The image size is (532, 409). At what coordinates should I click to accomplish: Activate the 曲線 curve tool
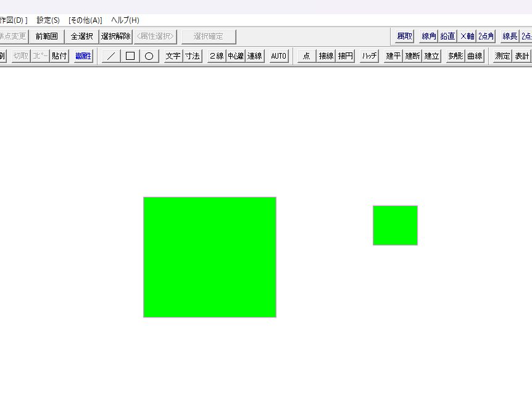(475, 56)
